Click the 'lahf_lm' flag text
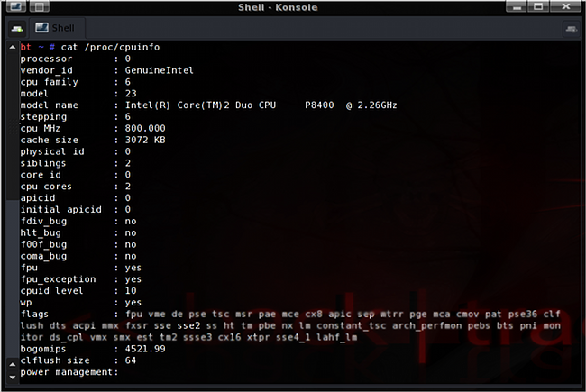Screen dimensions: 586x392 pyautogui.click(x=337, y=337)
